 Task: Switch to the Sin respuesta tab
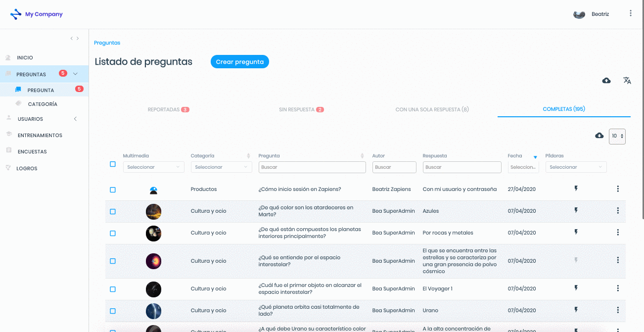(x=301, y=109)
